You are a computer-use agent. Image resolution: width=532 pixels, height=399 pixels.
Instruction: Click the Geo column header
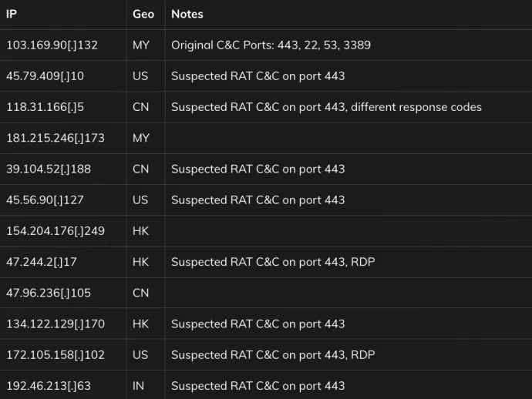click(143, 14)
